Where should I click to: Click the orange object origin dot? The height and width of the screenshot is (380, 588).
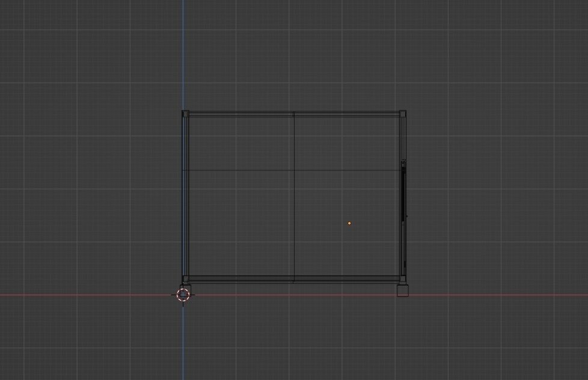click(x=349, y=223)
